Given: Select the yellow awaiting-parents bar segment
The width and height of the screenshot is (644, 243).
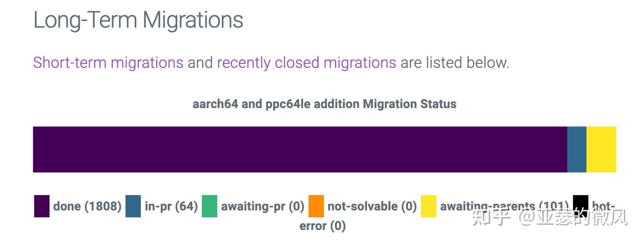Looking at the screenshot, I should (601, 149).
